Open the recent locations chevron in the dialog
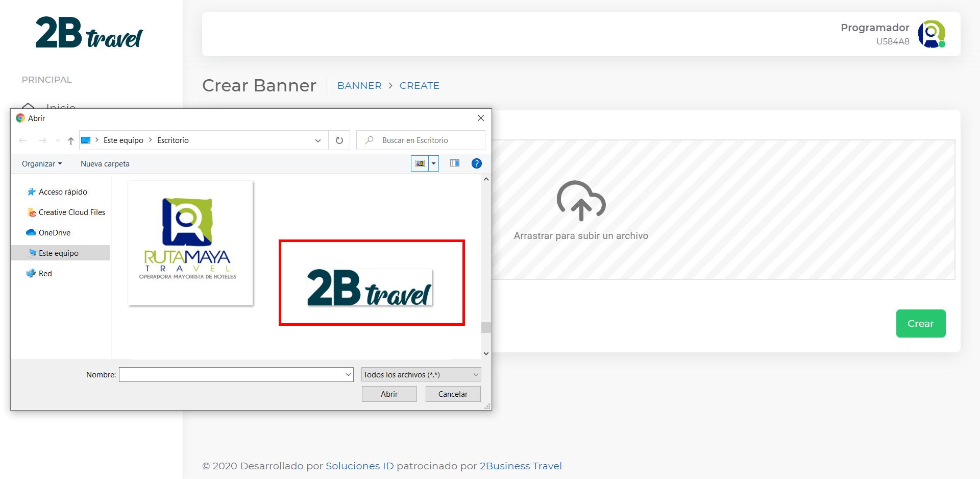 (x=58, y=140)
